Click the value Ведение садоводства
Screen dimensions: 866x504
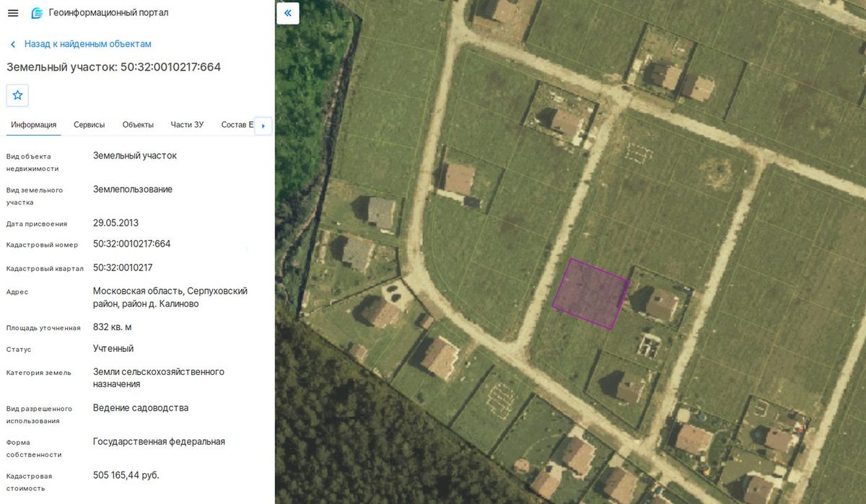coord(141,407)
